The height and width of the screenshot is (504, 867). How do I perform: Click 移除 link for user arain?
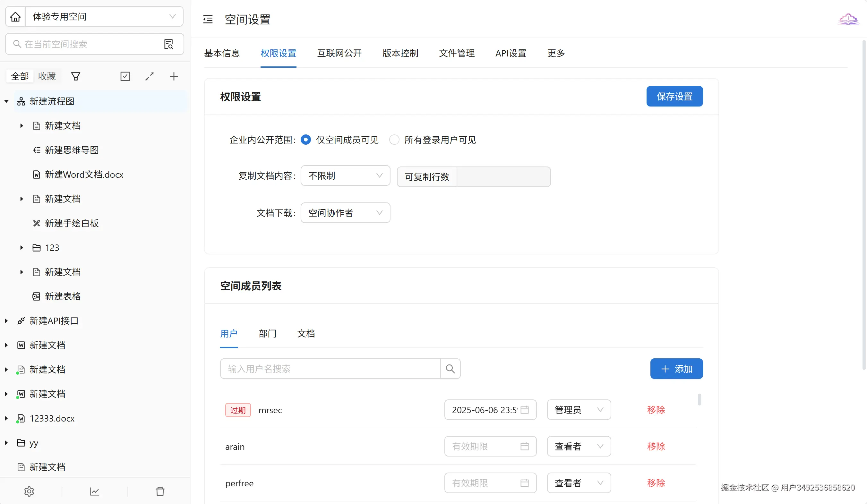pos(656,447)
